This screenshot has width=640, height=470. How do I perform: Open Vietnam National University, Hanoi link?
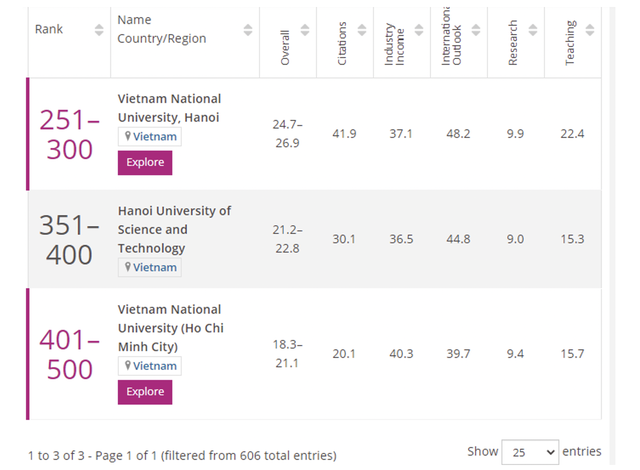pyautogui.click(x=169, y=108)
